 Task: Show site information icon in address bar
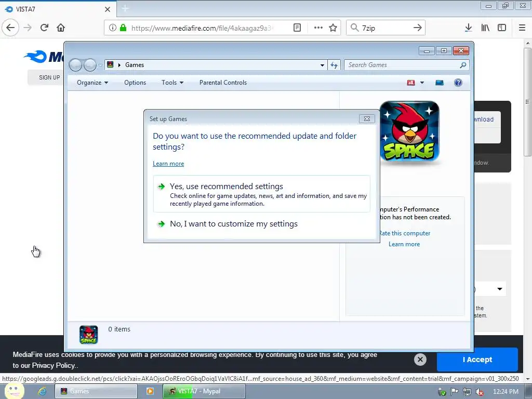113,28
